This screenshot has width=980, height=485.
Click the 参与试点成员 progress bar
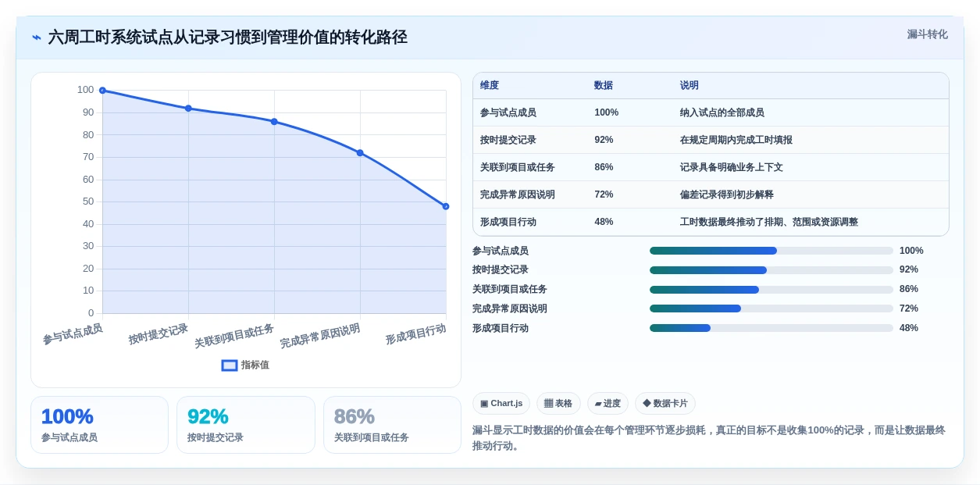(772, 251)
